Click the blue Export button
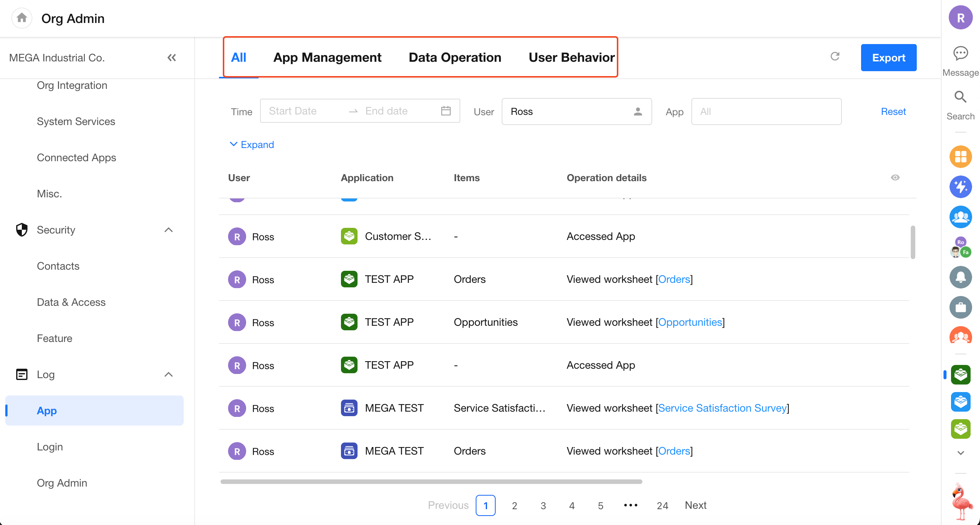Image resolution: width=980 pixels, height=525 pixels. coord(888,58)
